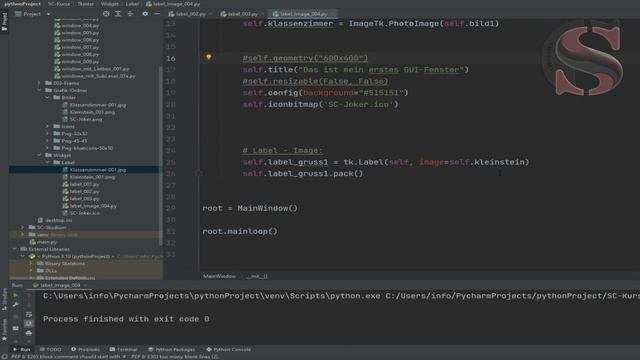Open the TODO tool window
The image size is (640, 360).
(51, 349)
